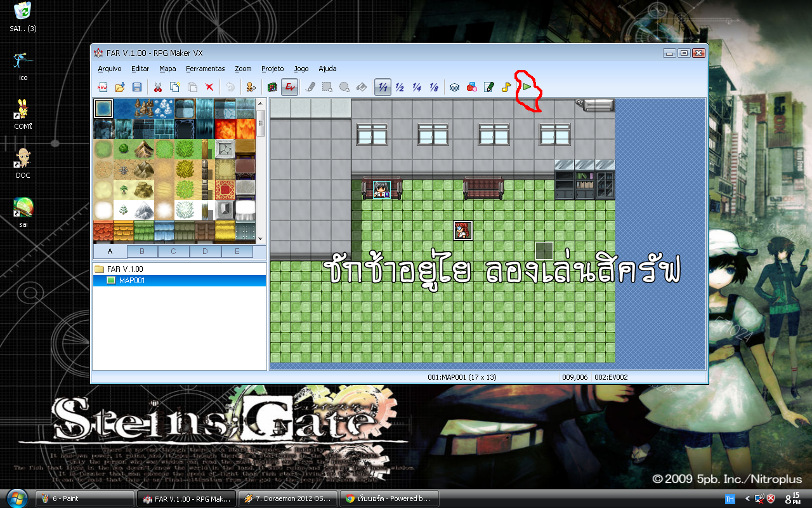Delete with the red X toolbar icon
The height and width of the screenshot is (508, 812).
click(x=209, y=87)
